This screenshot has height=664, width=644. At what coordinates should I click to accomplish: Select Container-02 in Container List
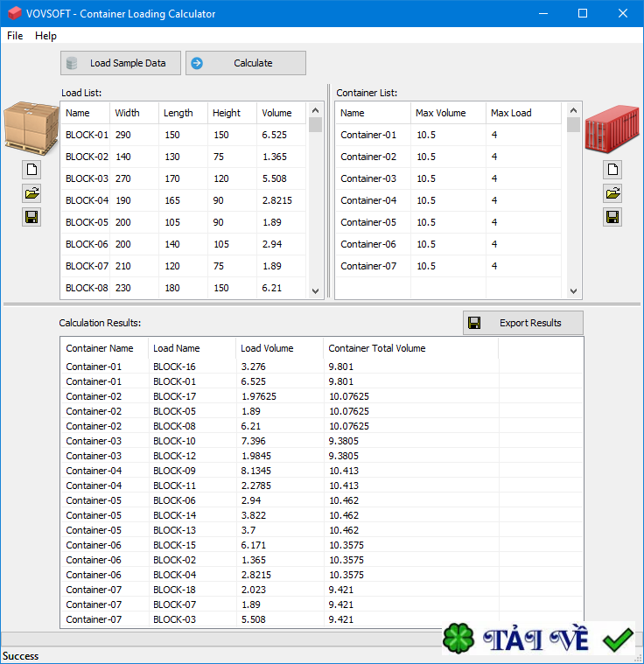point(449,157)
